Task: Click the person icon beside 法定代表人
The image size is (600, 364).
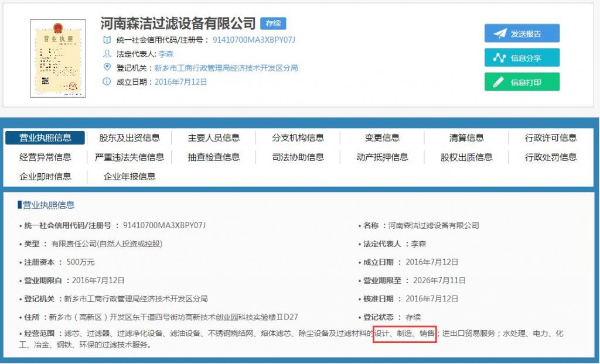Action: tap(107, 54)
